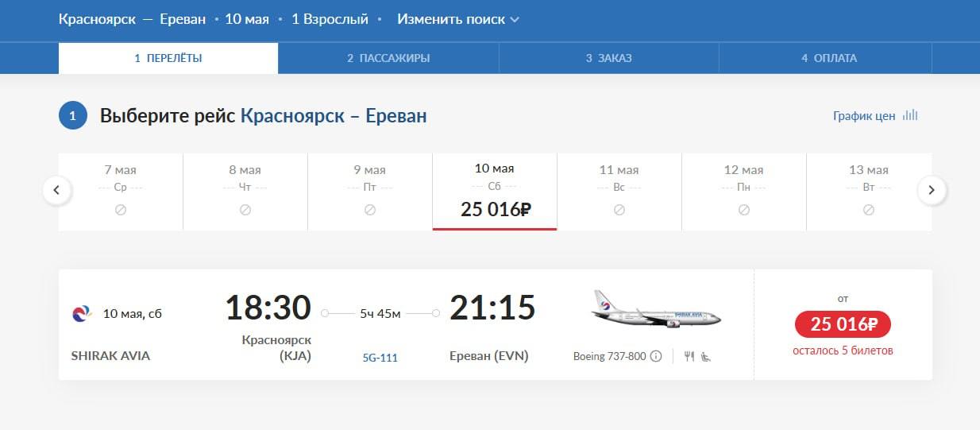980x430 pixels.
Task: Go to the Заказ step tab
Action: (609, 58)
